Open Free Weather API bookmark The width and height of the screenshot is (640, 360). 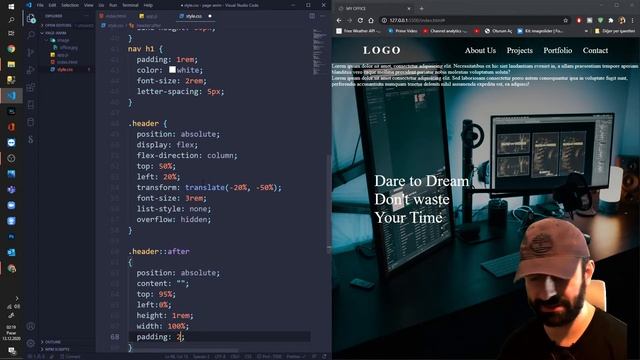(x=358, y=31)
